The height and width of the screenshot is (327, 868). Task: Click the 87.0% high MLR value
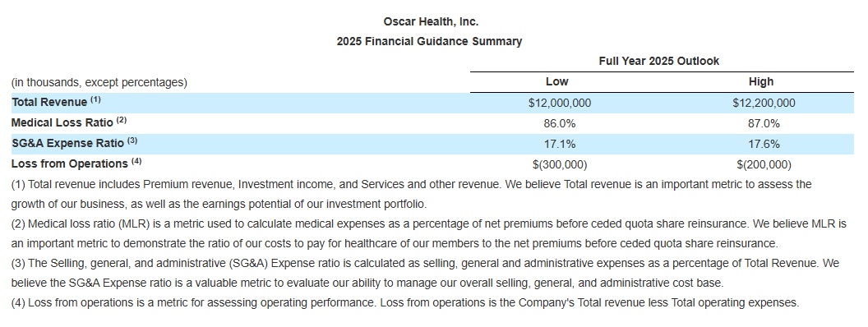pyautogui.click(x=764, y=123)
